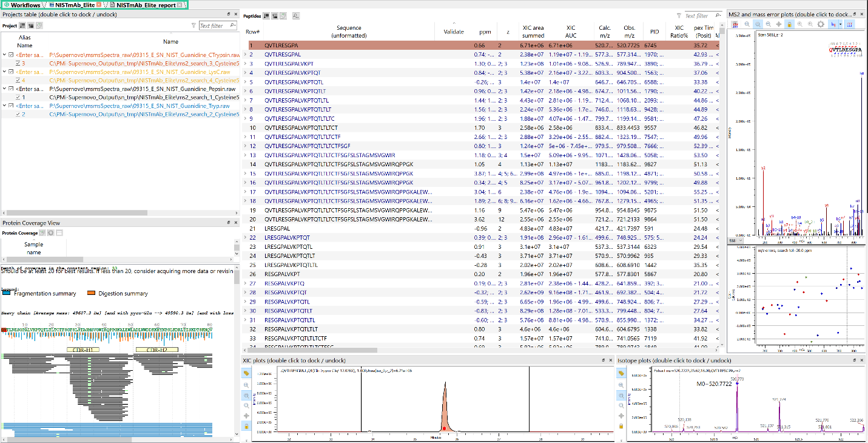Toggle the lock icon in Isotope plots toolbar
The height and width of the screenshot is (443, 868).
(621, 426)
